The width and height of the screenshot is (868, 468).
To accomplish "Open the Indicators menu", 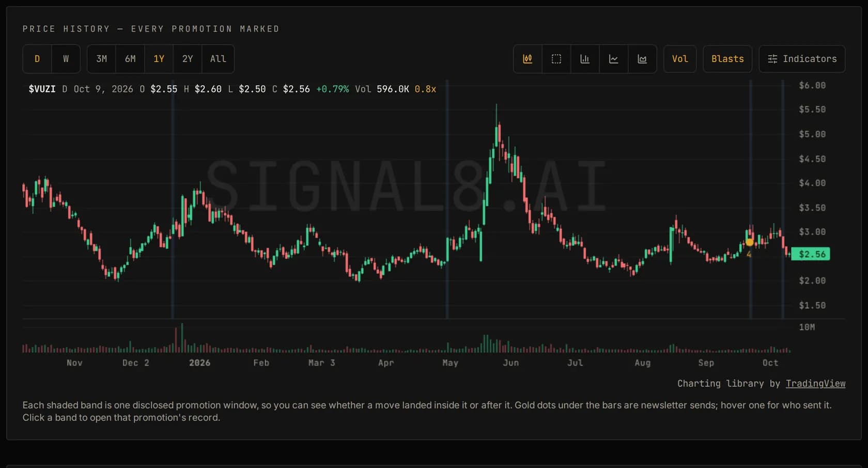I will (802, 59).
